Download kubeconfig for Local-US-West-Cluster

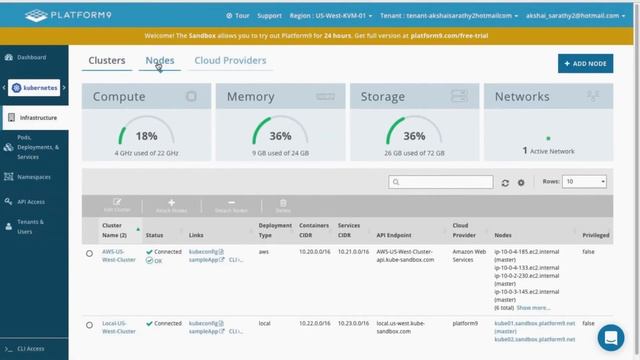tap(206, 323)
